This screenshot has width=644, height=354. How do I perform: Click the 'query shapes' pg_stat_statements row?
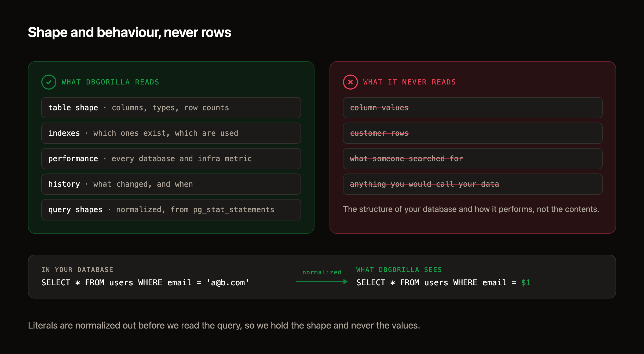click(171, 210)
